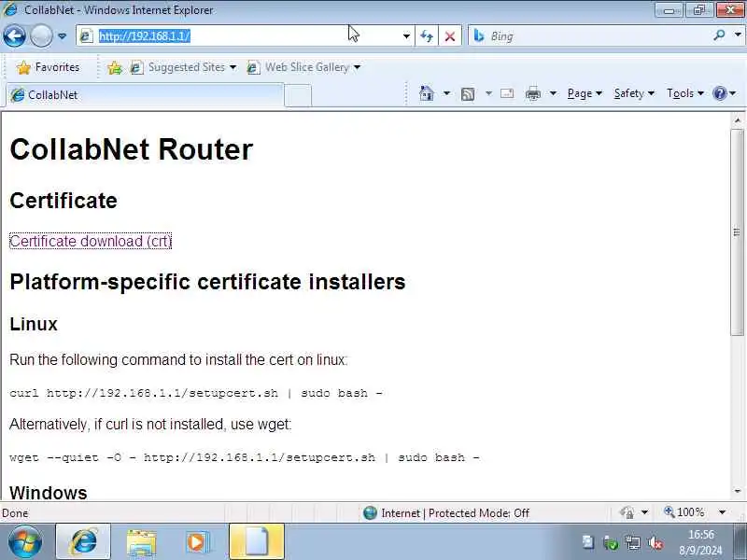Click the CollabNet Router heading
The width and height of the screenshot is (747, 560).
click(x=131, y=149)
